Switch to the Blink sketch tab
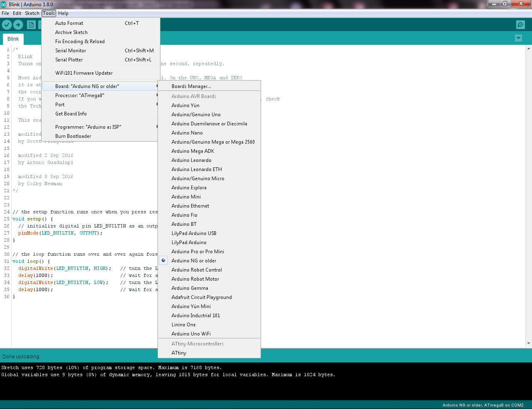The width and height of the screenshot is (532, 409). pos(13,39)
